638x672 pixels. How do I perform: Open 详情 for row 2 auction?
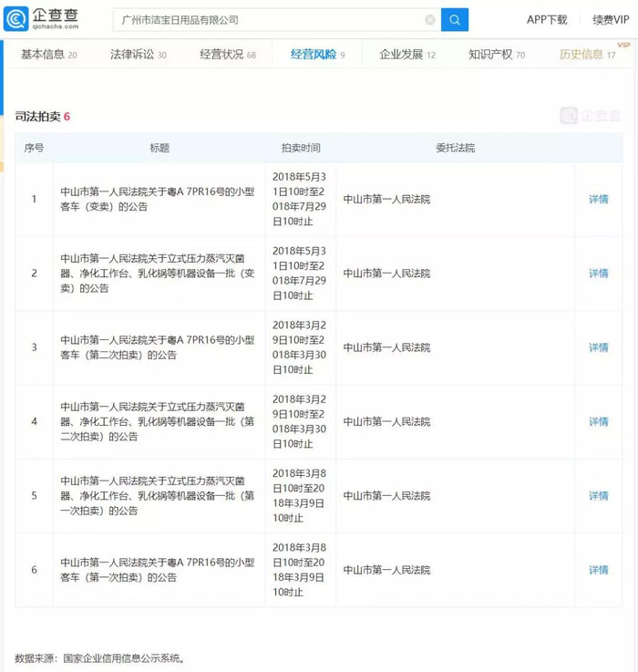click(x=598, y=274)
